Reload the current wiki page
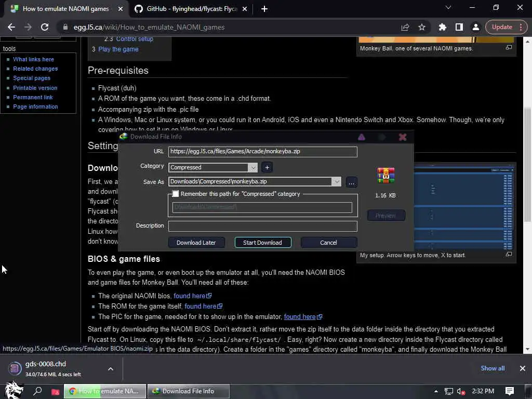The width and height of the screenshot is (532, 399). (x=45, y=27)
